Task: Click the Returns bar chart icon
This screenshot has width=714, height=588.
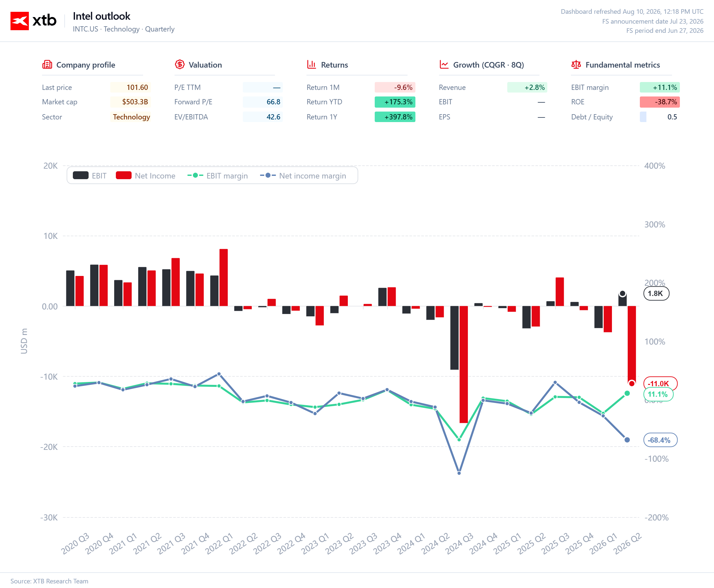Action: (312, 64)
